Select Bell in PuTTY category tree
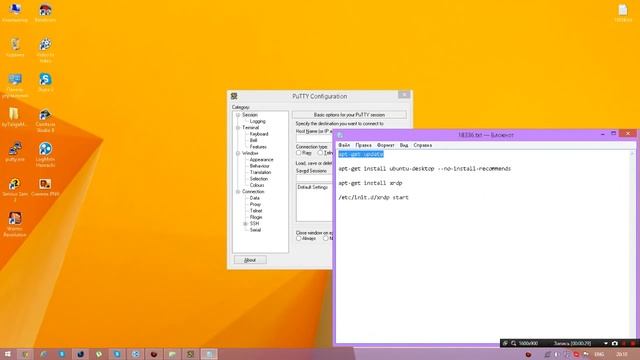640x360 pixels. pos(253,140)
